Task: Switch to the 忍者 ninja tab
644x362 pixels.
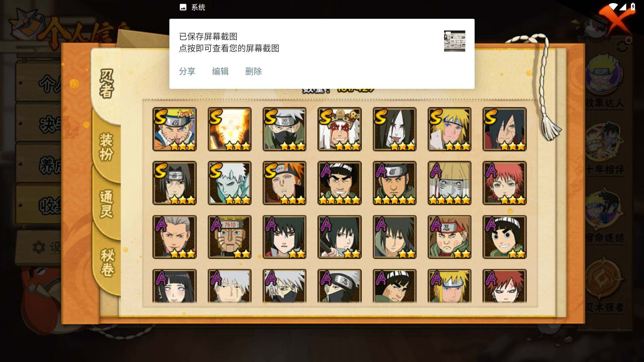Action: pyautogui.click(x=107, y=84)
